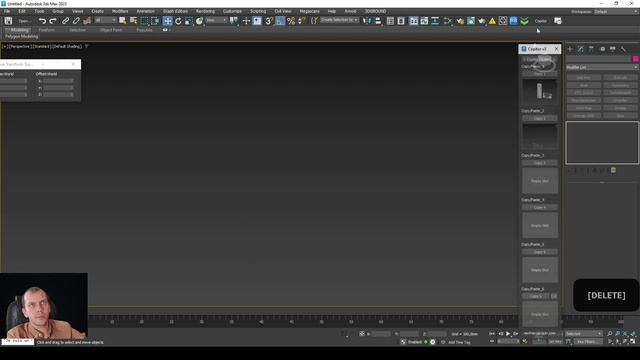
Task: Open the Schematic View icon
Action: 435,21
